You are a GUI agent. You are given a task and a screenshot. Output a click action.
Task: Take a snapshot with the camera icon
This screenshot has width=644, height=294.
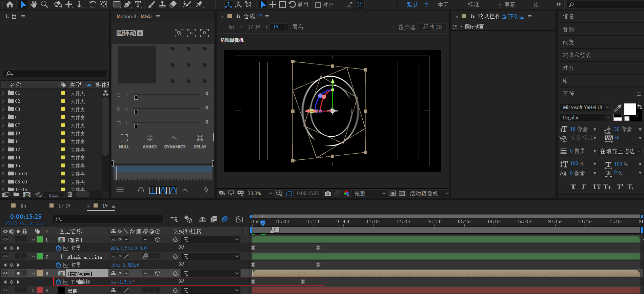click(x=328, y=193)
